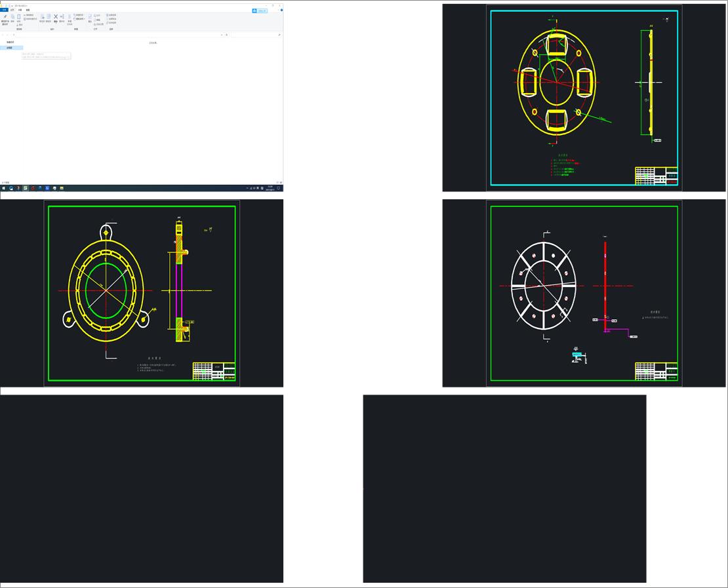
Task: Click Paste shortcut in Explorer ribbon
Action: click(x=30, y=19)
